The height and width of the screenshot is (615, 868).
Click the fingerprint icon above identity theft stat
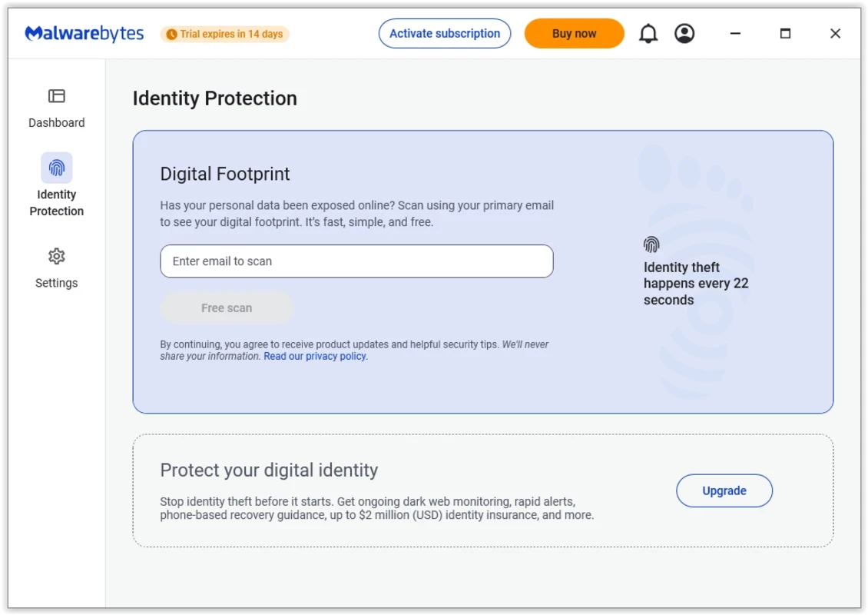pos(651,245)
